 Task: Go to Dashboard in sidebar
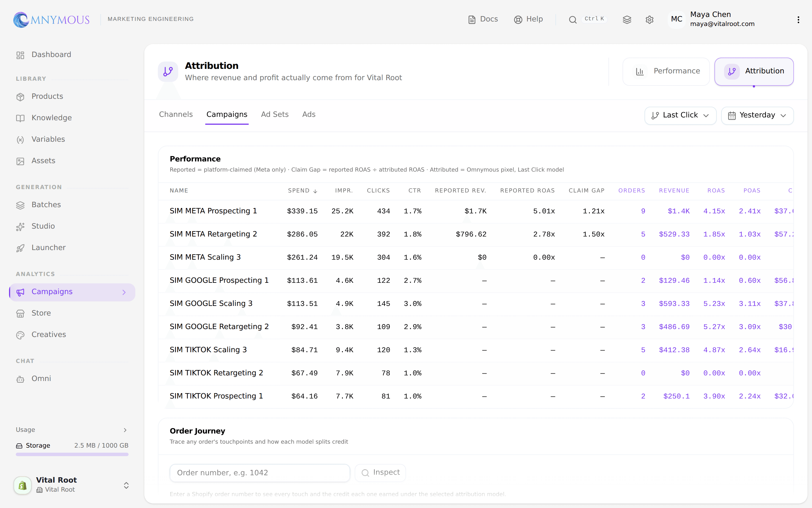pos(72,55)
